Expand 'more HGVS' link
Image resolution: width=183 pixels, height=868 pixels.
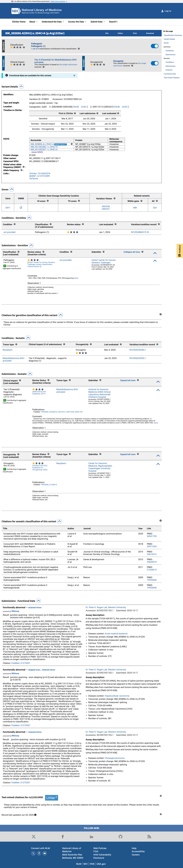[x=36, y=152]
